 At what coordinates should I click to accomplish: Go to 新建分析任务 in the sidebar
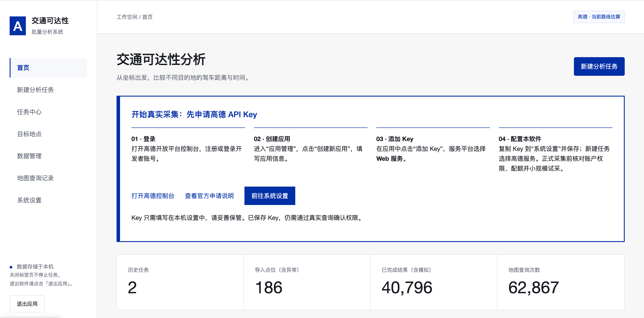(x=48, y=90)
